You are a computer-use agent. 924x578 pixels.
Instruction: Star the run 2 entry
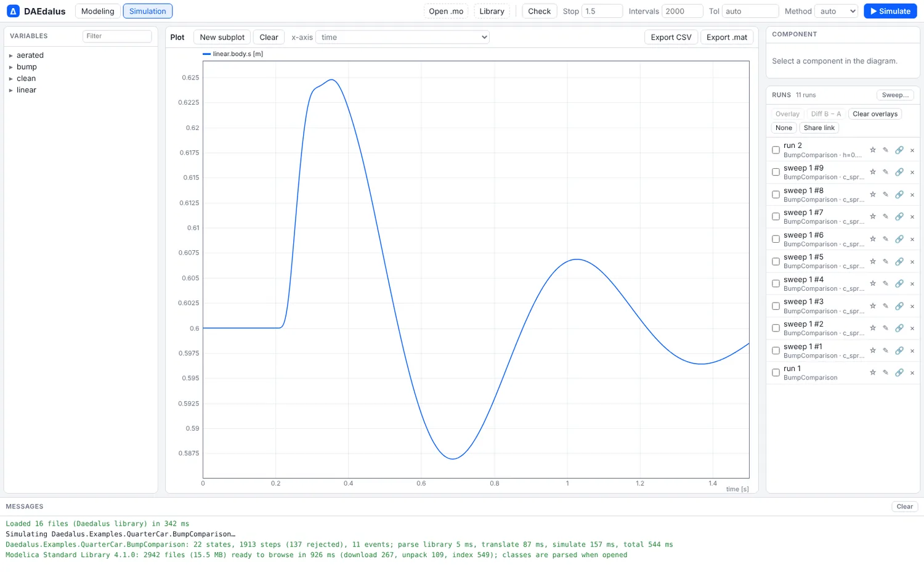point(872,150)
